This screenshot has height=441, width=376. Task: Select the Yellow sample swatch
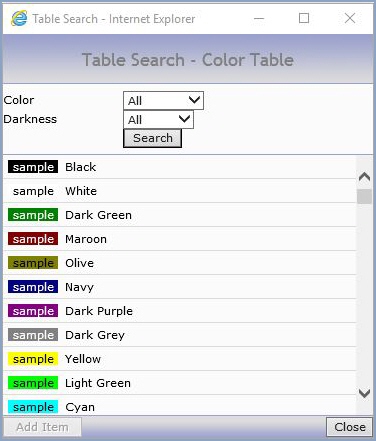[x=33, y=359]
